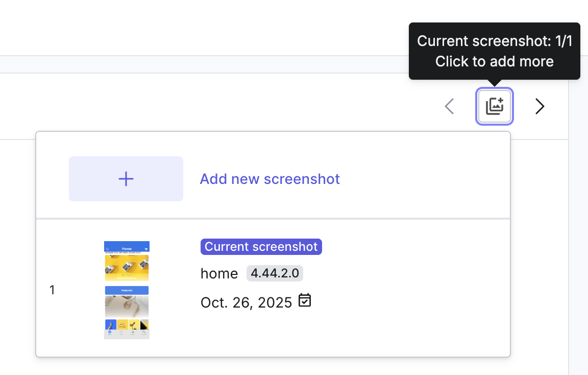Click the "home" screenshot name
The width and height of the screenshot is (588, 375).
pyautogui.click(x=219, y=274)
